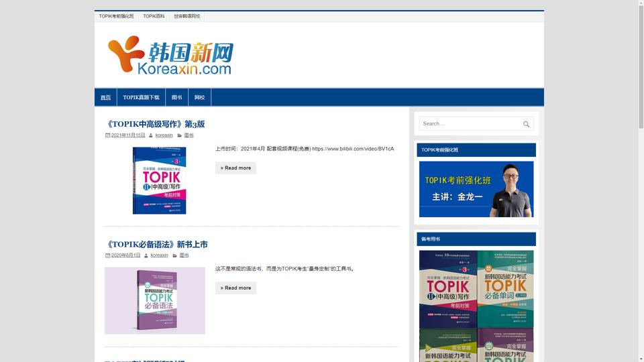Click koreaxin author link of second post

160,255
